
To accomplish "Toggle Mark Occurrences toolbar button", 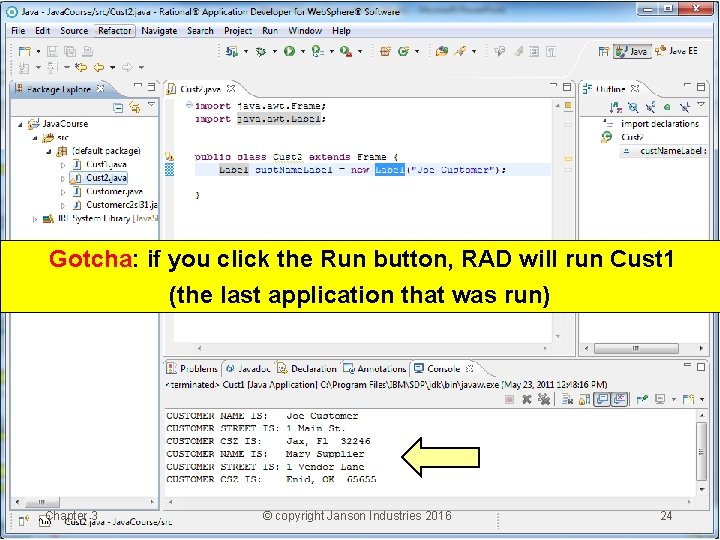I will [x=518, y=51].
